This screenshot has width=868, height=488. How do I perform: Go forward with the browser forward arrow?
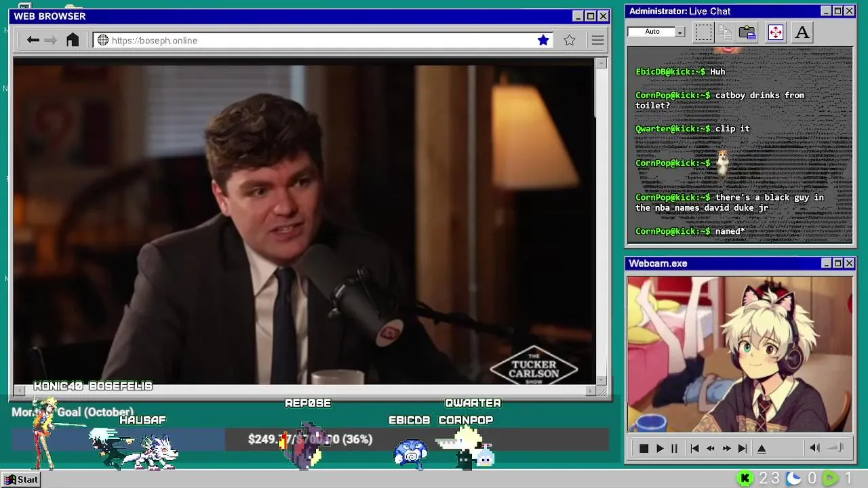(51, 40)
